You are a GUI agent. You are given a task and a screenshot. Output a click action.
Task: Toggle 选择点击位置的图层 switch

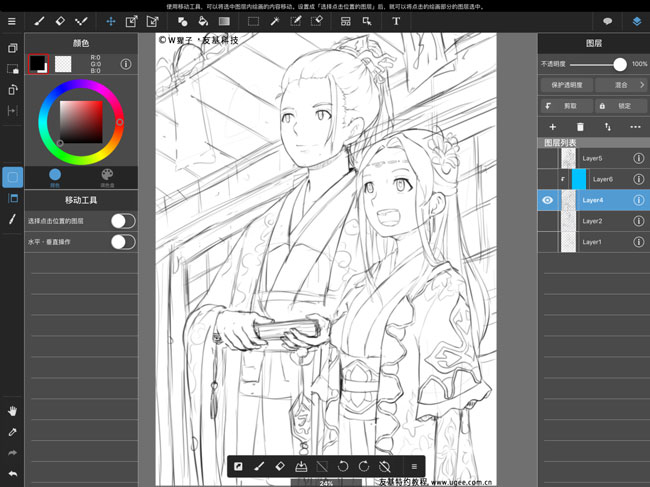[x=123, y=221]
